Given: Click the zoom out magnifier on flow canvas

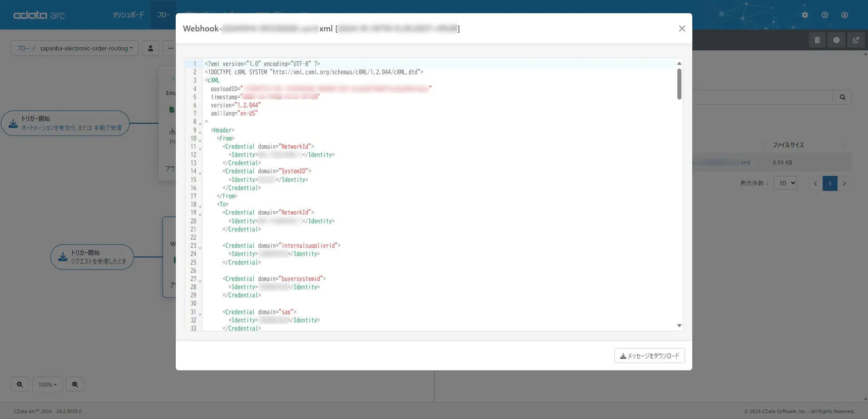Looking at the screenshot, I should coord(75,384).
